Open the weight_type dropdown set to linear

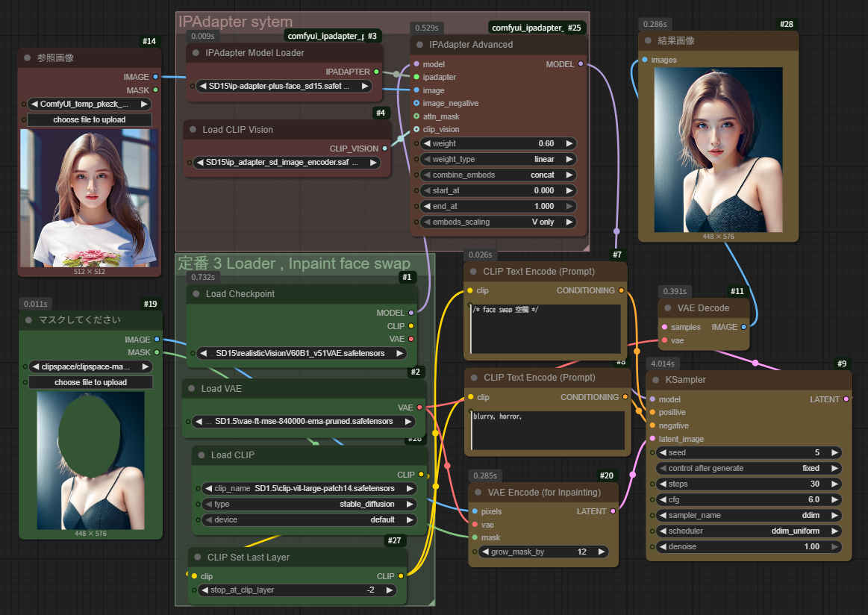coord(496,159)
